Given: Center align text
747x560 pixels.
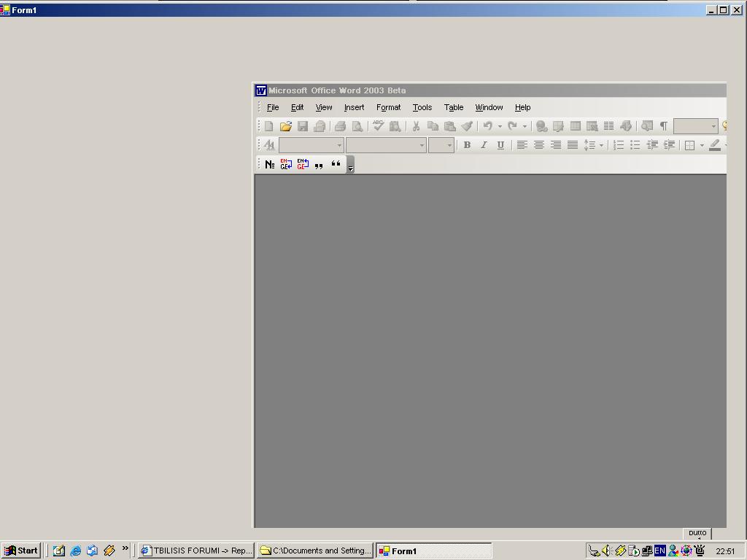Looking at the screenshot, I should [x=539, y=145].
